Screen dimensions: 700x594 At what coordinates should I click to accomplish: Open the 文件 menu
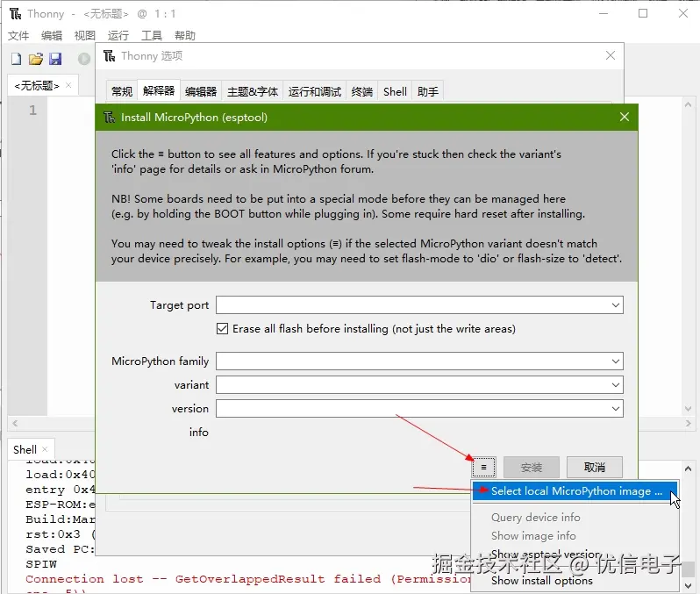pos(18,35)
